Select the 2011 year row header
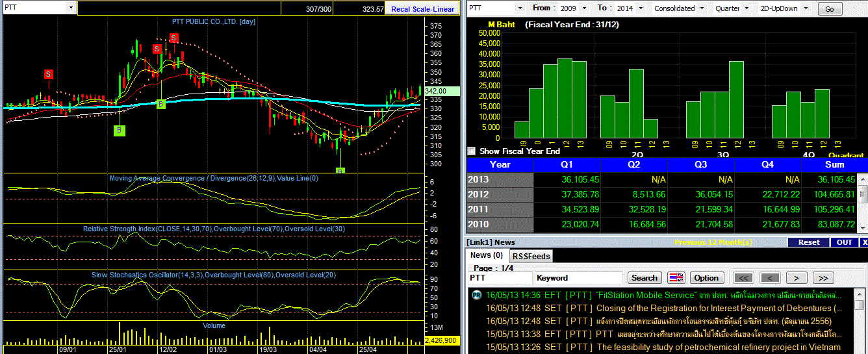Viewport: 868px width, 354px height. coord(500,210)
